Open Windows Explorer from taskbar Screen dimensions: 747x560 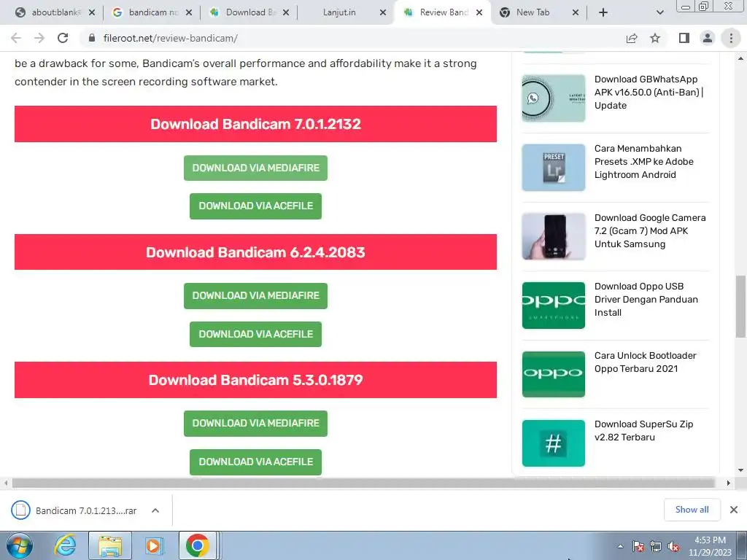click(x=110, y=545)
